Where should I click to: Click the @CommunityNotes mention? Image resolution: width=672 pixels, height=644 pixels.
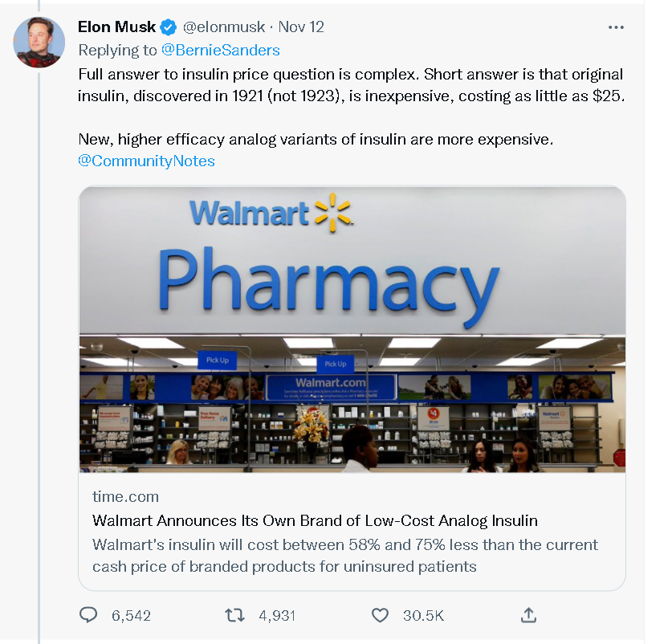point(146,161)
